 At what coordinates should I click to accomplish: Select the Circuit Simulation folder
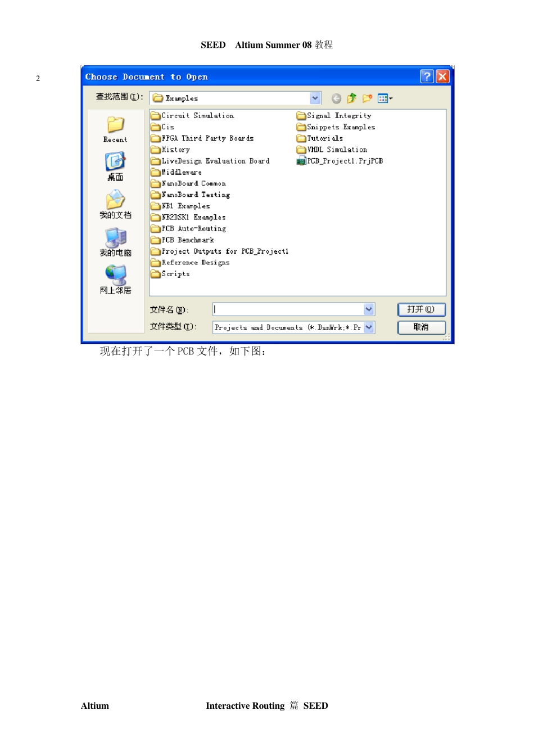coord(192,116)
